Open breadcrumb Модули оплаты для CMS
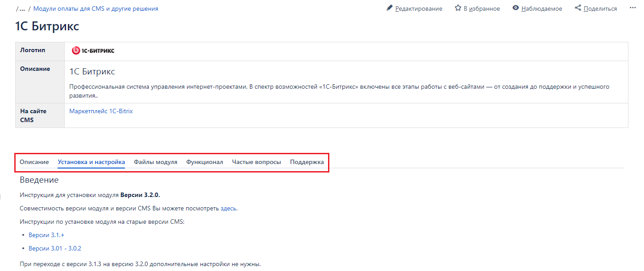644x271 pixels. click(x=96, y=8)
